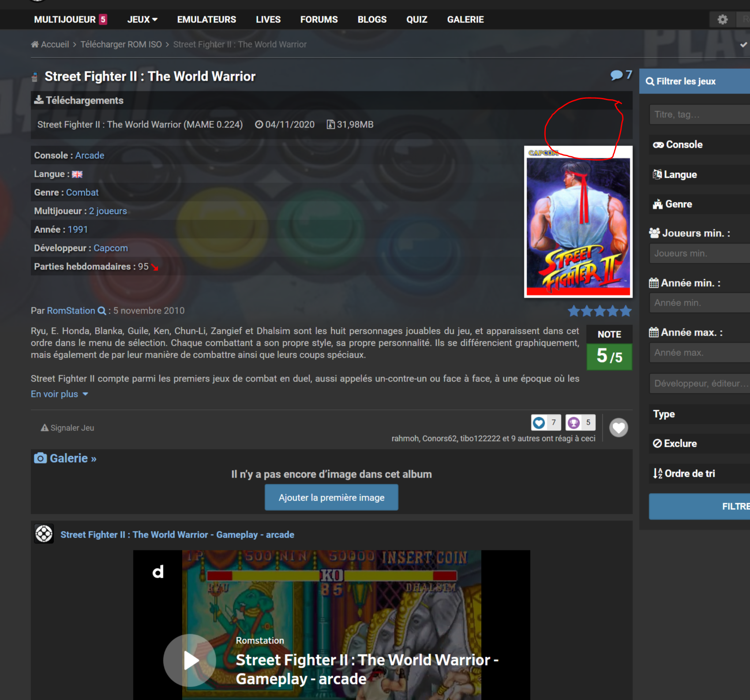Click the green 5/5 note badge

point(609,356)
